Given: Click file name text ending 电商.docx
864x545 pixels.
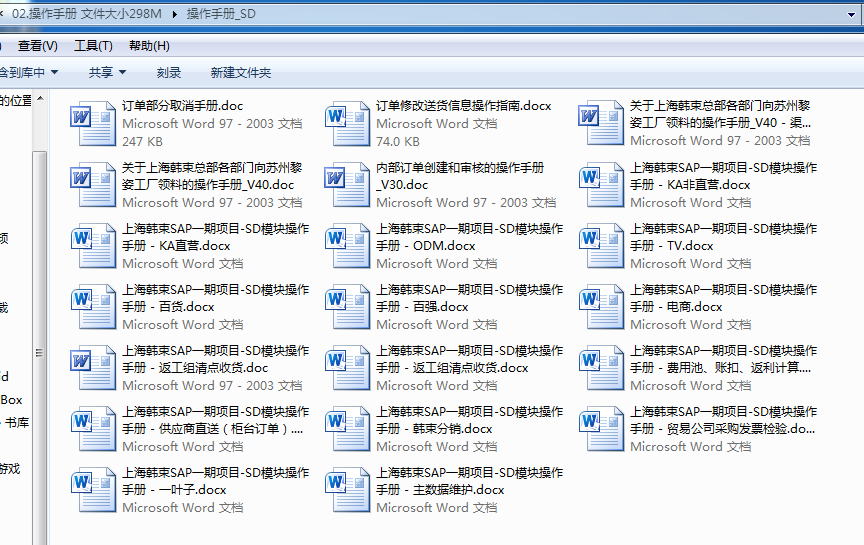Looking at the screenshot, I should click(x=723, y=298).
